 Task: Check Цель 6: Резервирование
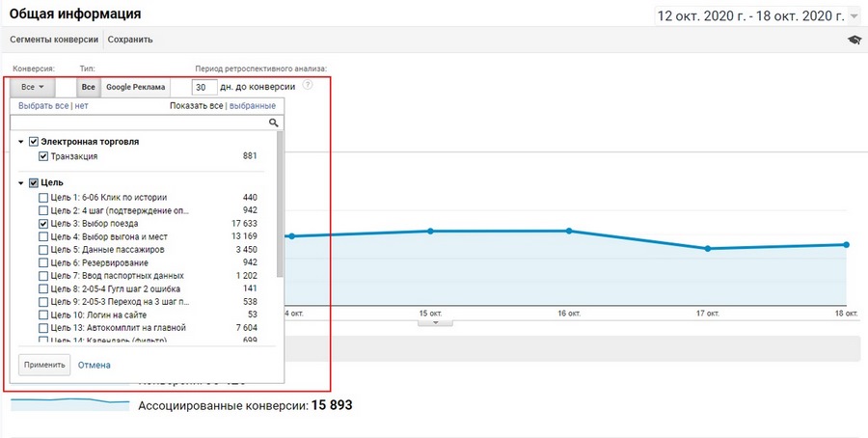tap(43, 262)
